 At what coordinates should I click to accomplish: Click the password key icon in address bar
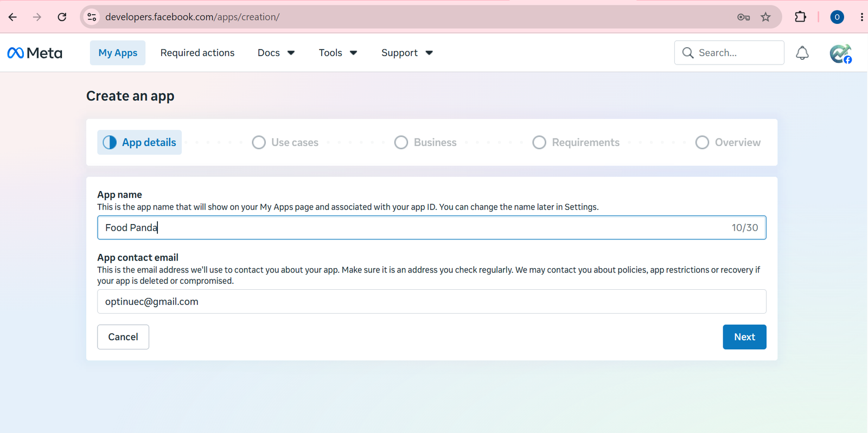click(743, 17)
